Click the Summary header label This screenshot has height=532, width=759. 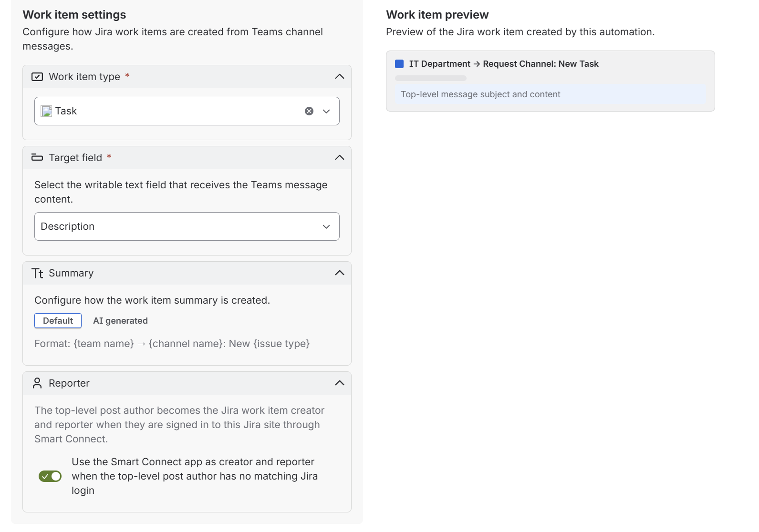coord(71,273)
